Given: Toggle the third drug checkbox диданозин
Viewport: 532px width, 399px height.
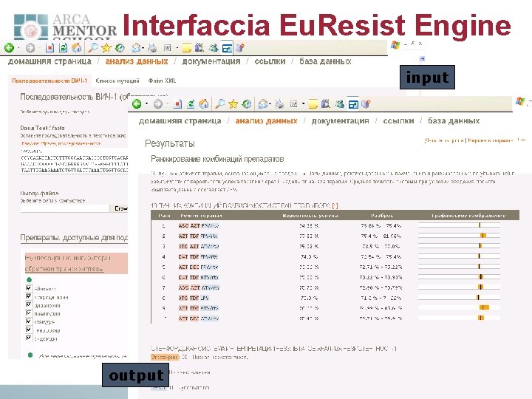Looking at the screenshot, I should coord(29,304).
